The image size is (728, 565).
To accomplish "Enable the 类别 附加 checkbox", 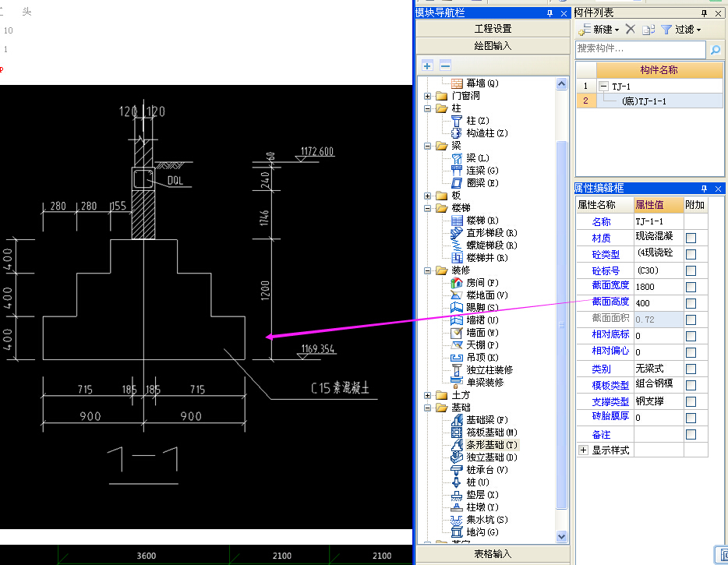I will (x=691, y=369).
